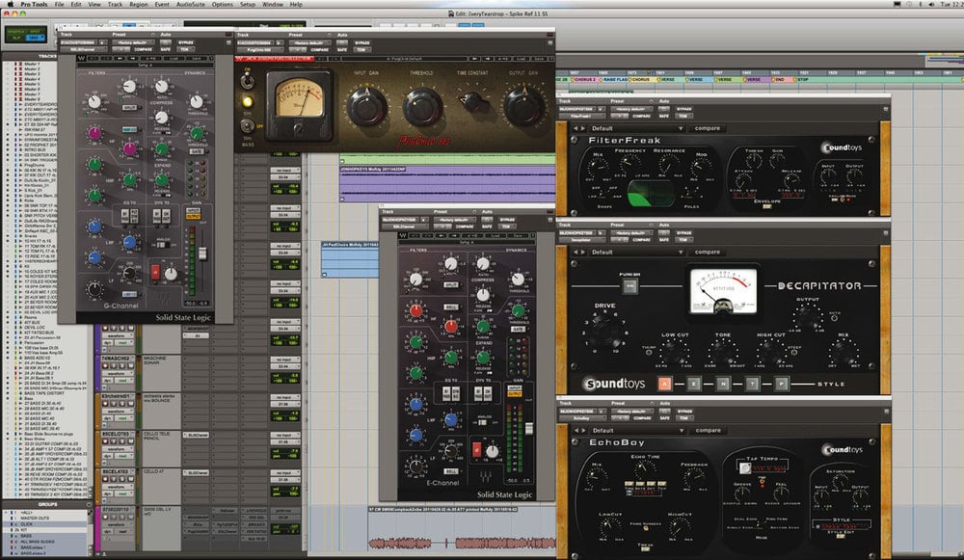The height and width of the screenshot is (560, 964).
Task: Open factory default preset menu in E-Channel header
Action: (456, 220)
